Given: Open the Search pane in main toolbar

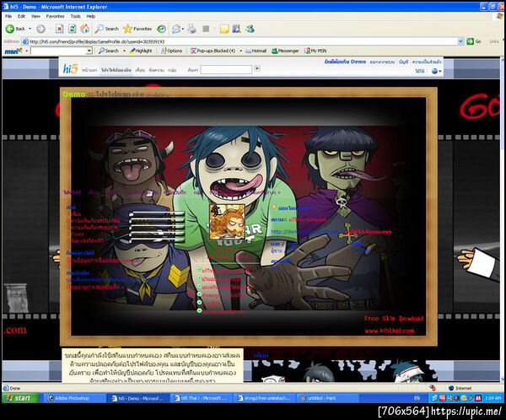Looking at the screenshot, I should pos(107,29).
